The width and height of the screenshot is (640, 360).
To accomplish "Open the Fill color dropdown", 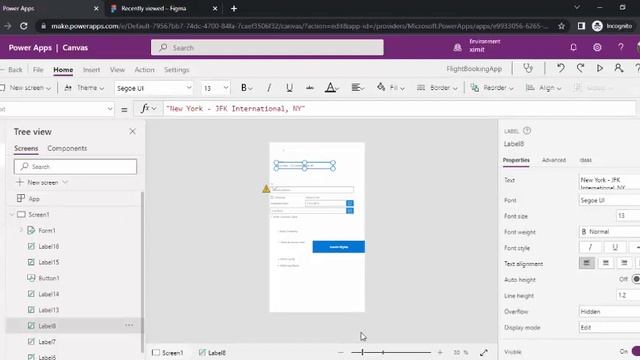I will point(391,88).
